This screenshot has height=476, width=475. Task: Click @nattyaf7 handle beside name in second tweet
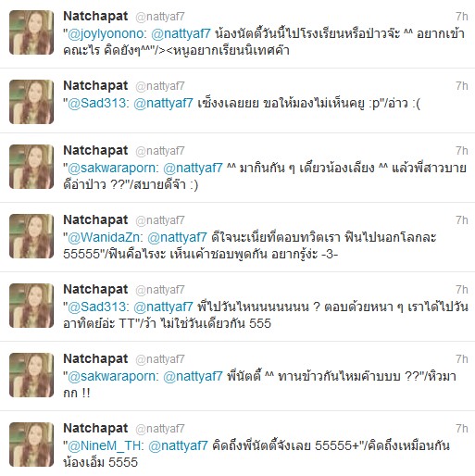coord(160,86)
